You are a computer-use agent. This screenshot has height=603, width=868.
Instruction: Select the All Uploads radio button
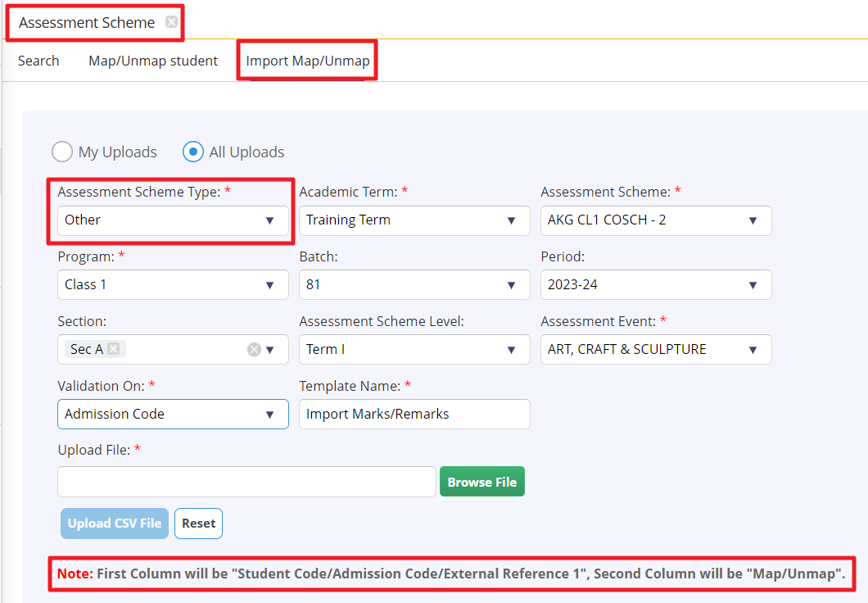coord(193,152)
